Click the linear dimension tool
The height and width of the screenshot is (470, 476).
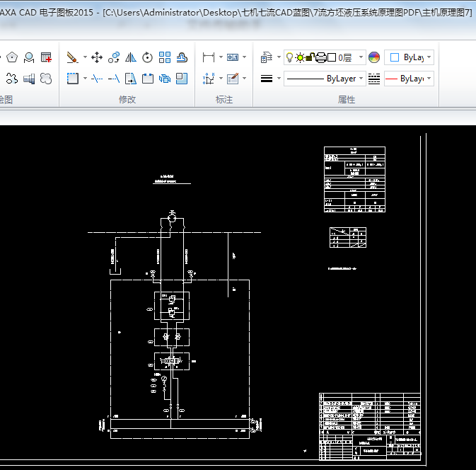pyautogui.click(x=208, y=57)
